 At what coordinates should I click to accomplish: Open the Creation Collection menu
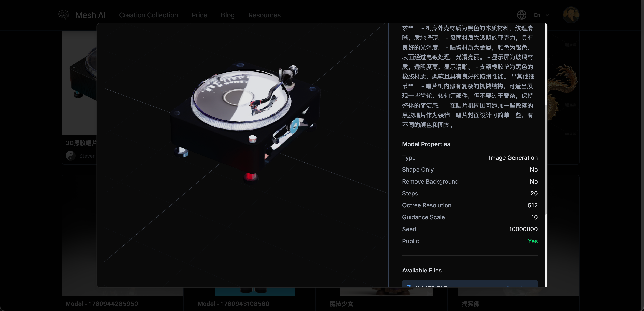coord(148,15)
